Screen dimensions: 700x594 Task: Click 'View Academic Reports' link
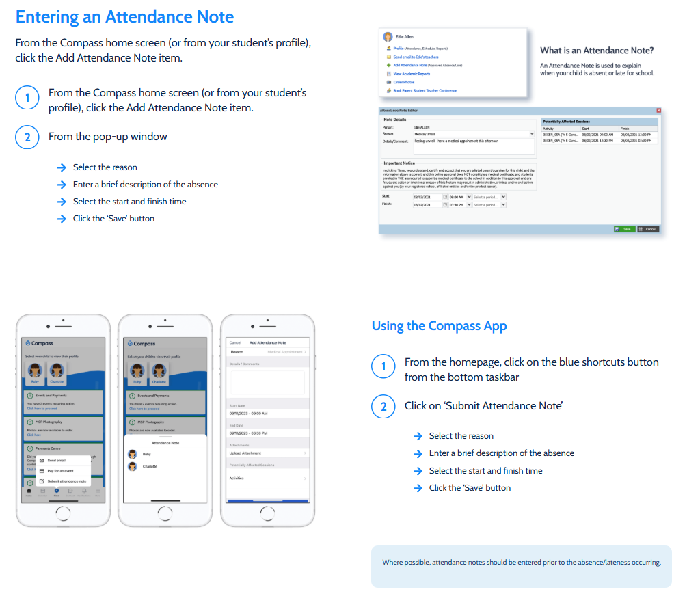tap(412, 74)
